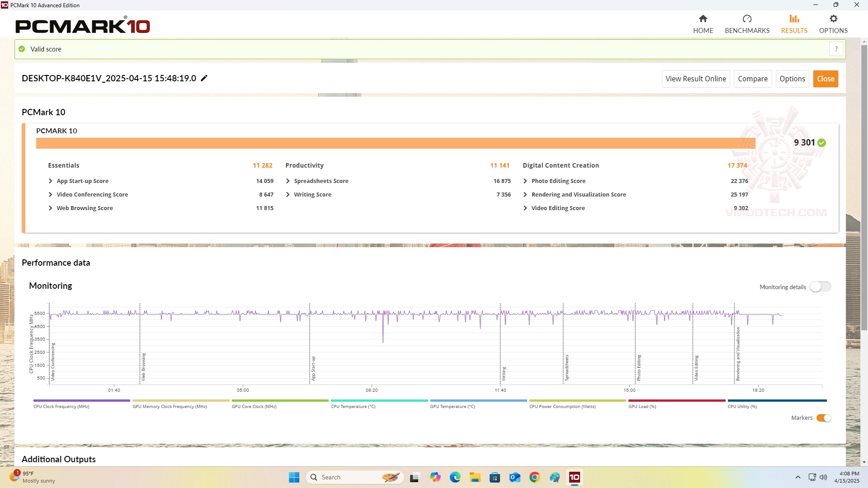Enable Monitoring details
This screenshot has height=488, width=868.
(820, 286)
